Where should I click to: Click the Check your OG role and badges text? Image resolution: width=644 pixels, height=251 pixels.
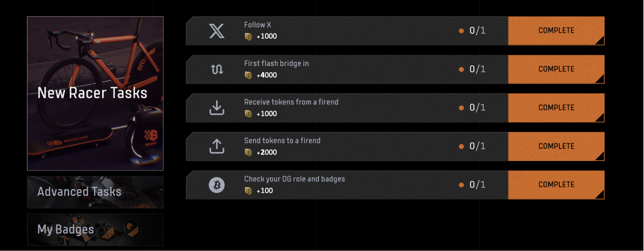pos(294,179)
